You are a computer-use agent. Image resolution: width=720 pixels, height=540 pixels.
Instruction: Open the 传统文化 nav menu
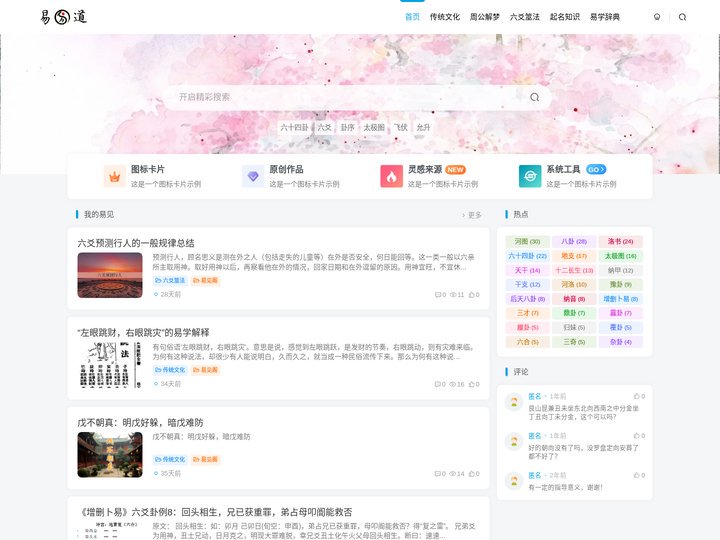[444, 17]
